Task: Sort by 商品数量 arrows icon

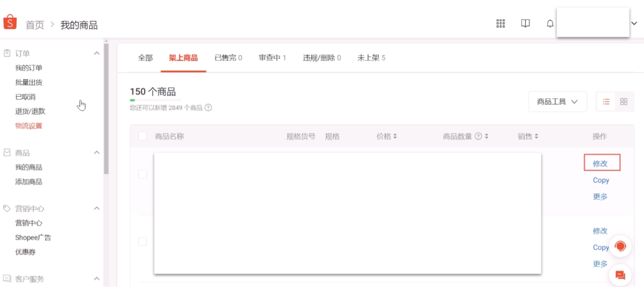Action: 487,137
